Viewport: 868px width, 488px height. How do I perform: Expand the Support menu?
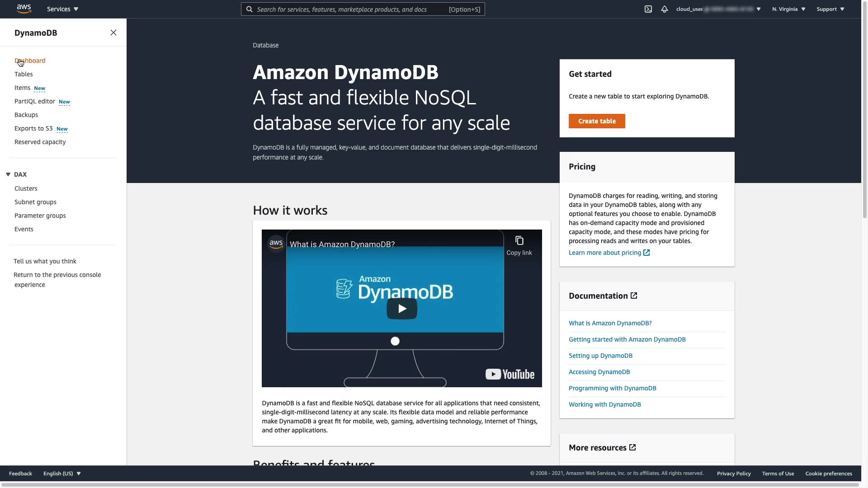(x=830, y=9)
